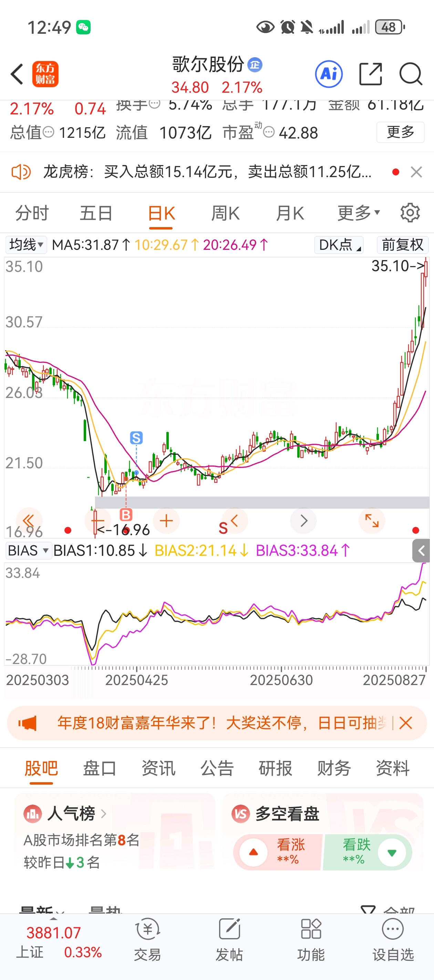Switch to 月K tab

pos(290,213)
